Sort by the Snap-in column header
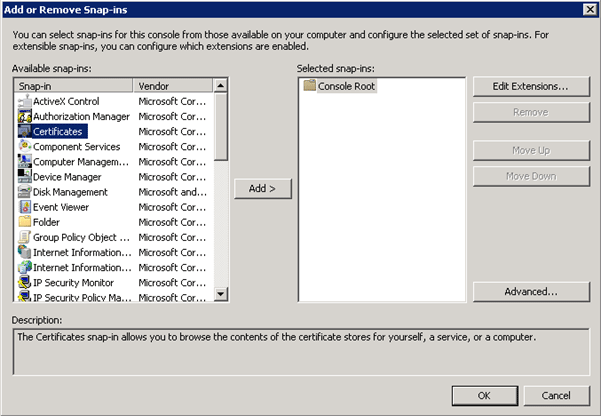Screen dimensions: 601x416 pyautogui.click(x=73, y=86)
